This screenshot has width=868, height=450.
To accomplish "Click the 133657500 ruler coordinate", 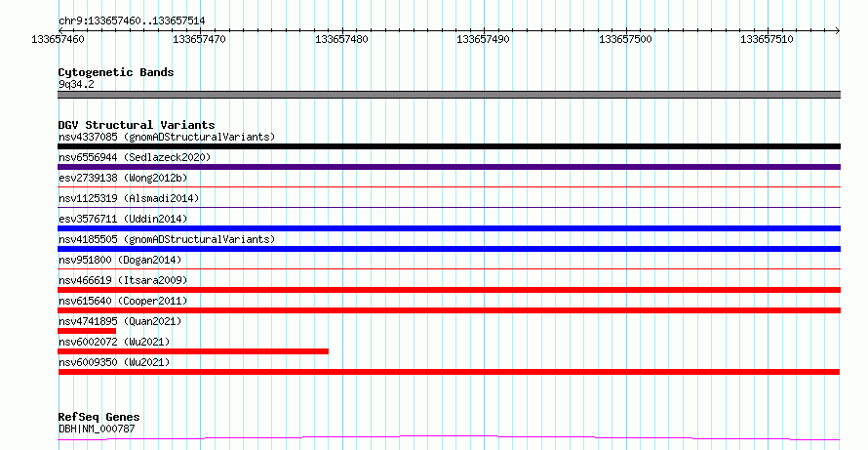I will coord(625,39).
